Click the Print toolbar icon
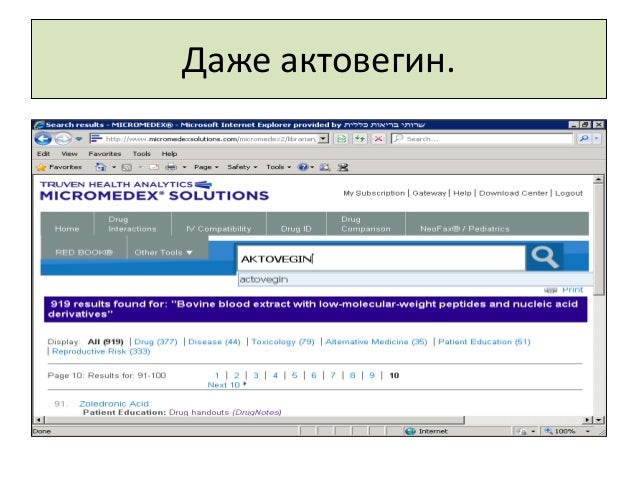 point(171,167)
